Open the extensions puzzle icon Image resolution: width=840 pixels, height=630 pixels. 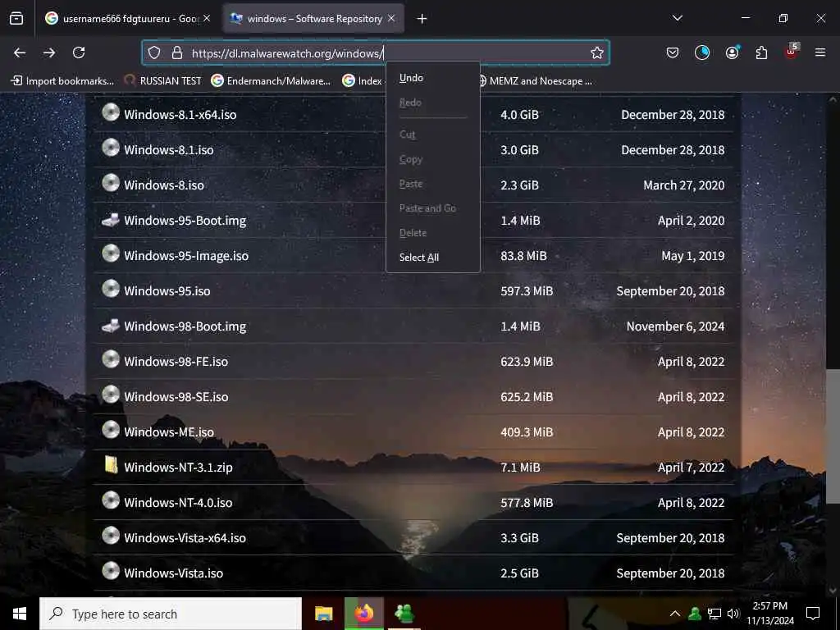click(x=761, y=52)
